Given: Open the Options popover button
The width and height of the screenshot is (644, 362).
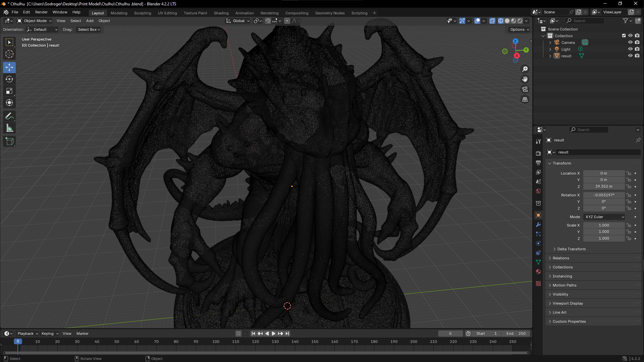Looking at the screenshot, I should pos(519,29).
